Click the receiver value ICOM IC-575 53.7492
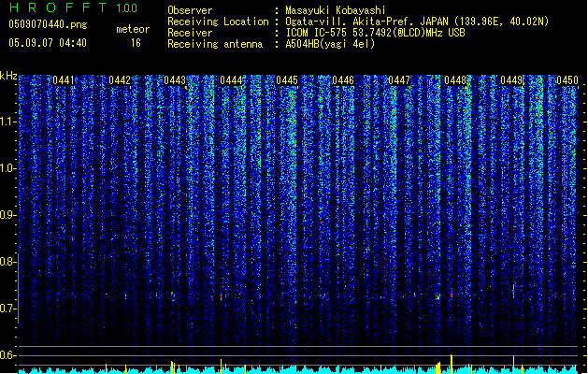The width and height of the screenshot is (588, 374). pyautogui.click(x=376, y=33)
